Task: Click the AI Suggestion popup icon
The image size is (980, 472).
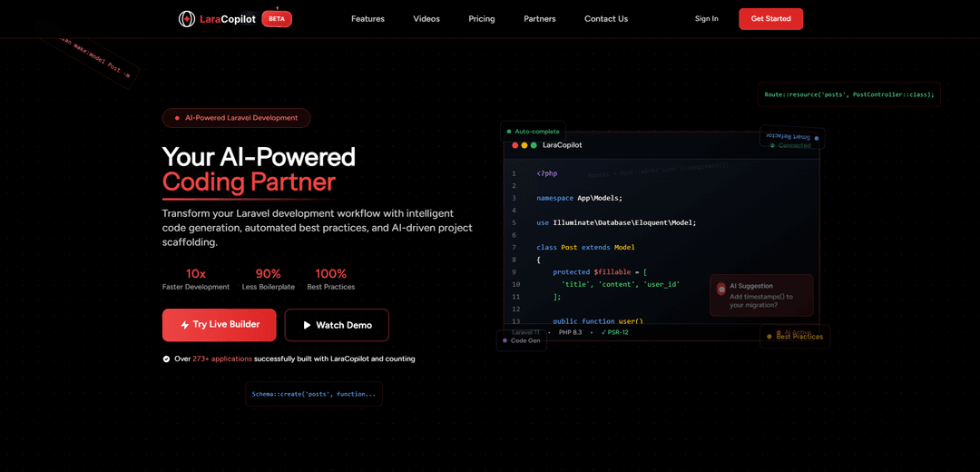Action: pyautogui.click(x=721, y=289)
